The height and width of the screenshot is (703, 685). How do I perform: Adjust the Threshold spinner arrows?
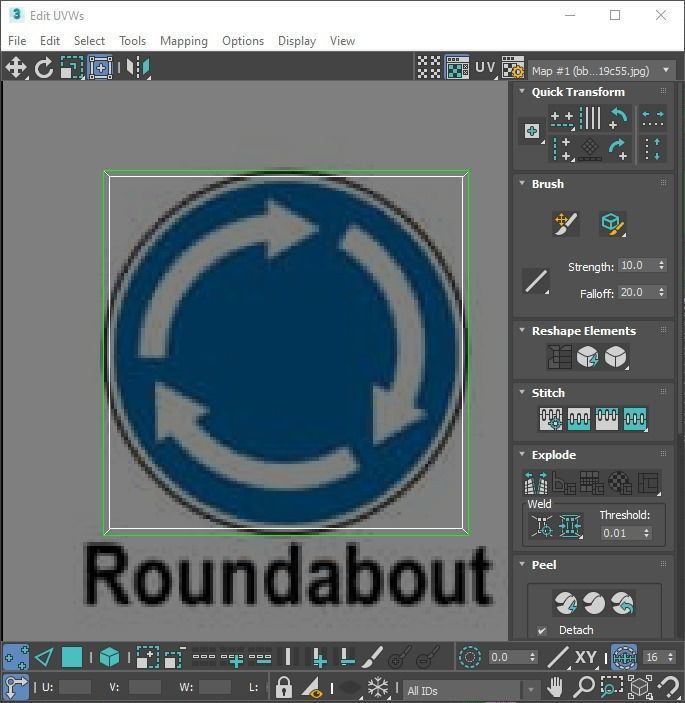646,533
